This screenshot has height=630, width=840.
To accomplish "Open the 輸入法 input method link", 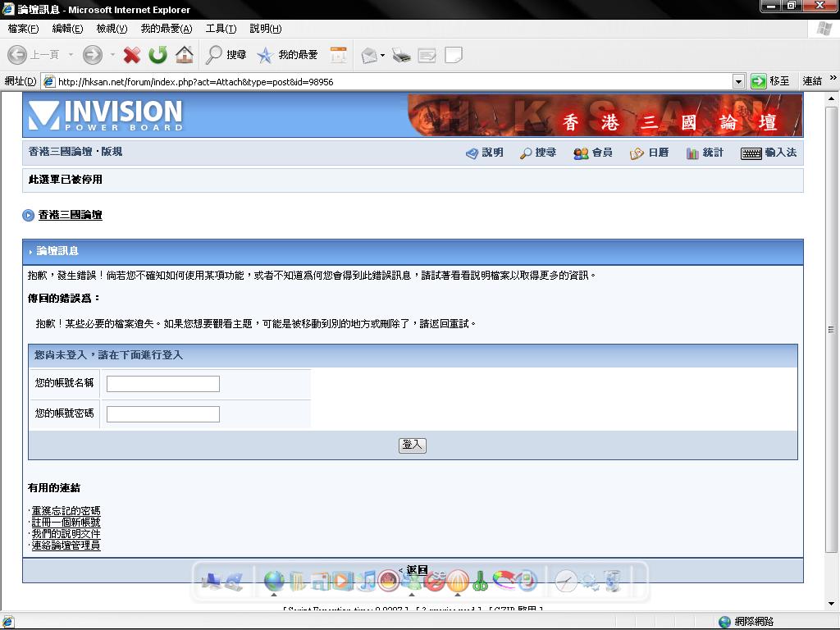I will (769, 153).
